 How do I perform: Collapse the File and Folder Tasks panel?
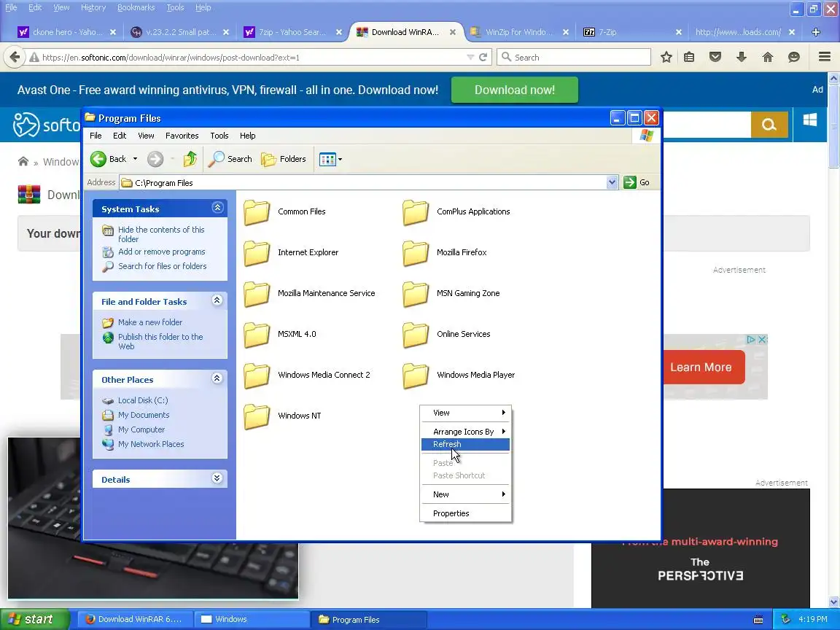pos(217,300)
